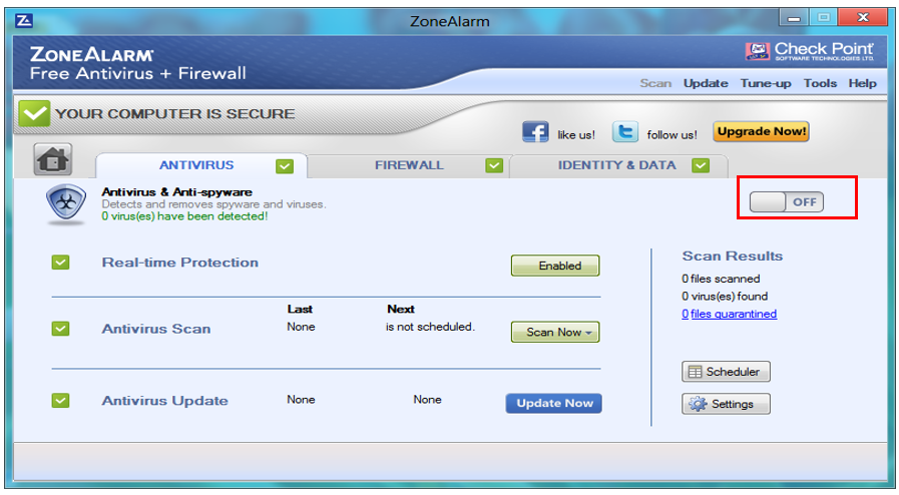
Task: Click the Antivirus biohazard shield icon
Action: coord(66,204)
